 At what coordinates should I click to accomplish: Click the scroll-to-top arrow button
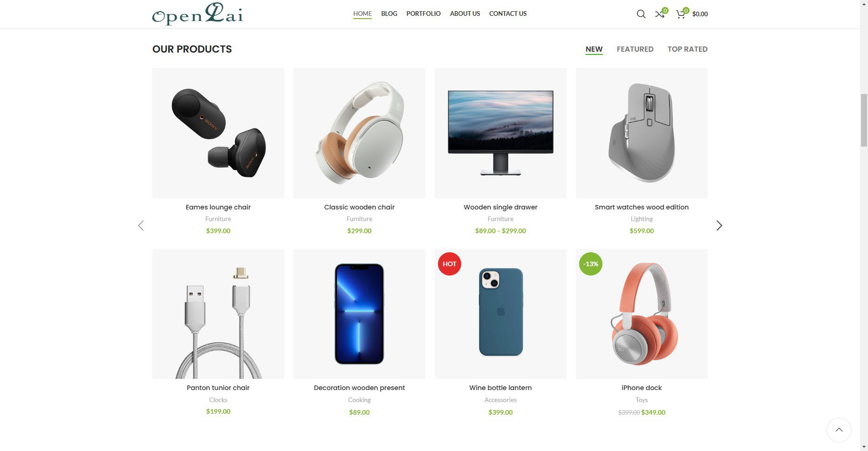click(x=839, y=430)
